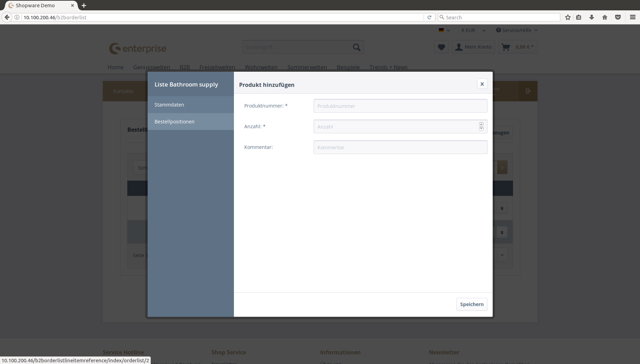
Task: Click the Anzahl quantity field
Action: [x=395, y=127]
